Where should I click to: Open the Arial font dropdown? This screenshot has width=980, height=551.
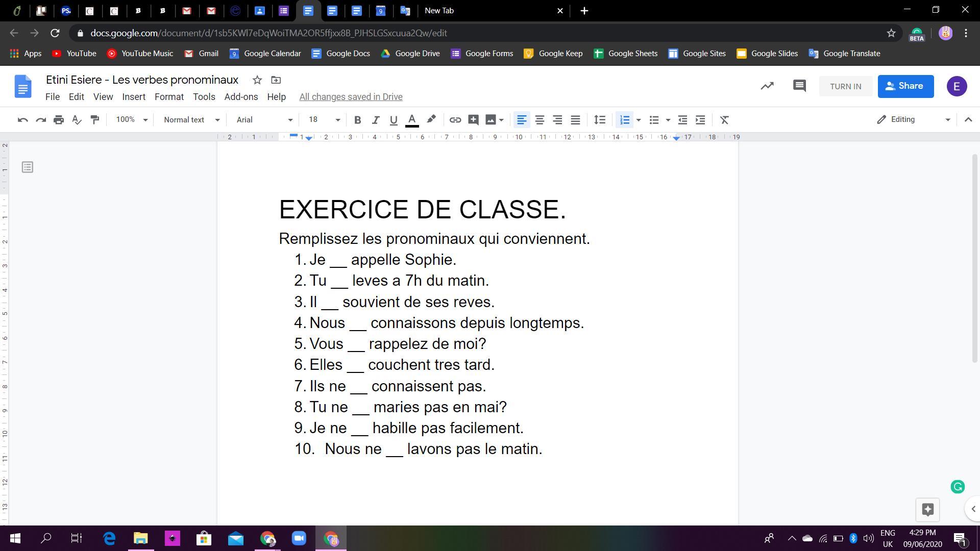pyautogui.click(x=264, y=120)
